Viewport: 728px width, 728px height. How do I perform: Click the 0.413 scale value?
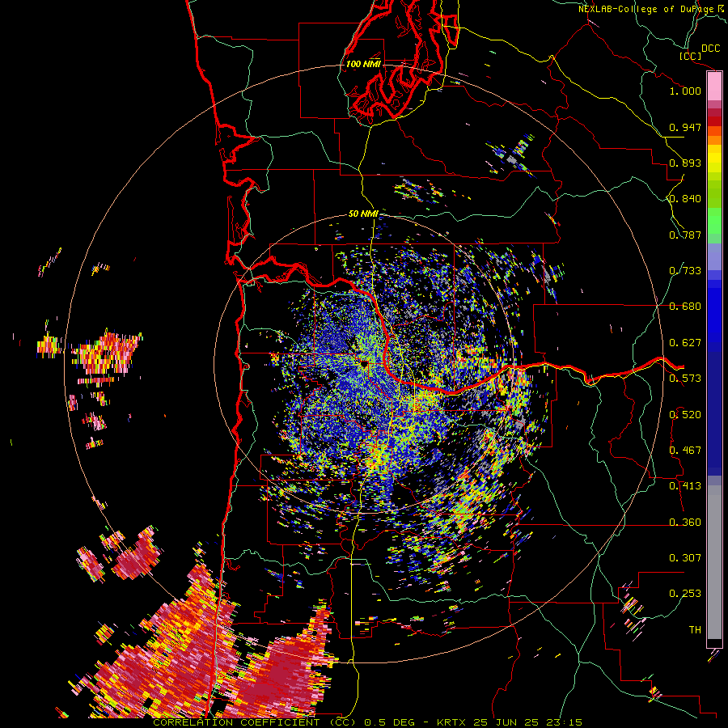pyautogui.click(x=685, y=486)
